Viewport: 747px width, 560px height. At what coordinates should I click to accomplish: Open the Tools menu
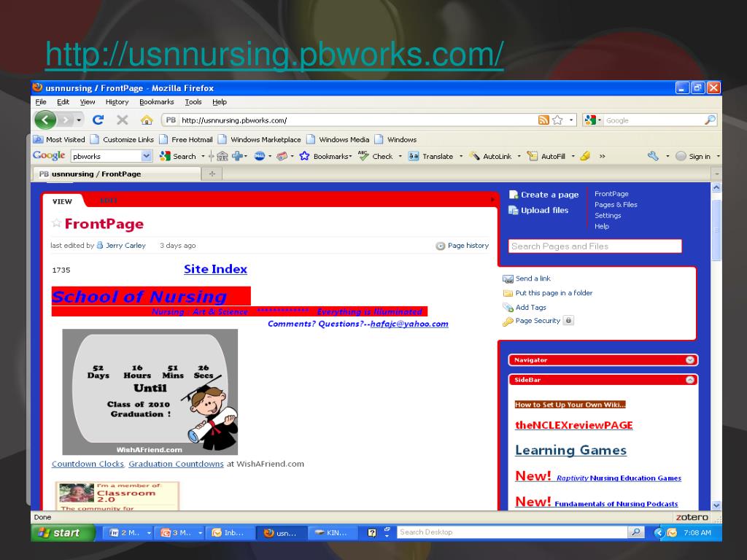193,102
